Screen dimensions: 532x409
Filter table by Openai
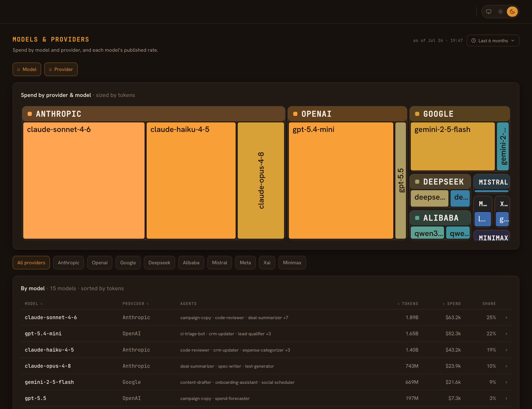100,263
